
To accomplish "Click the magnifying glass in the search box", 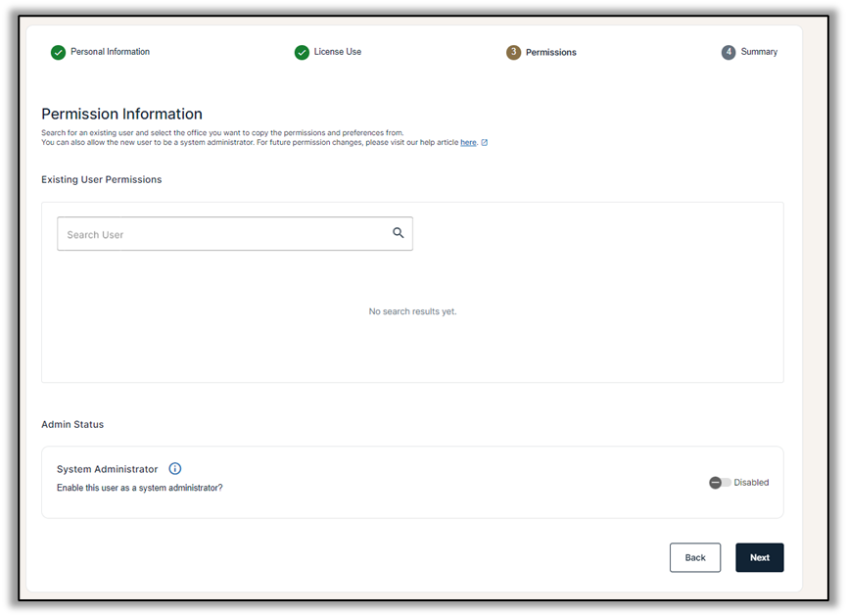I will click(x=398, y=233).
